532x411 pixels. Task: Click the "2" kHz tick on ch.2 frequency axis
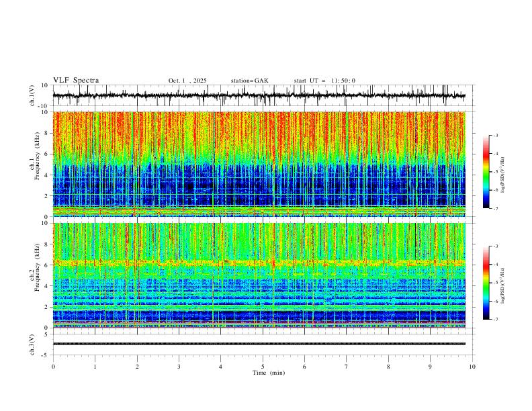coord(47,307)
